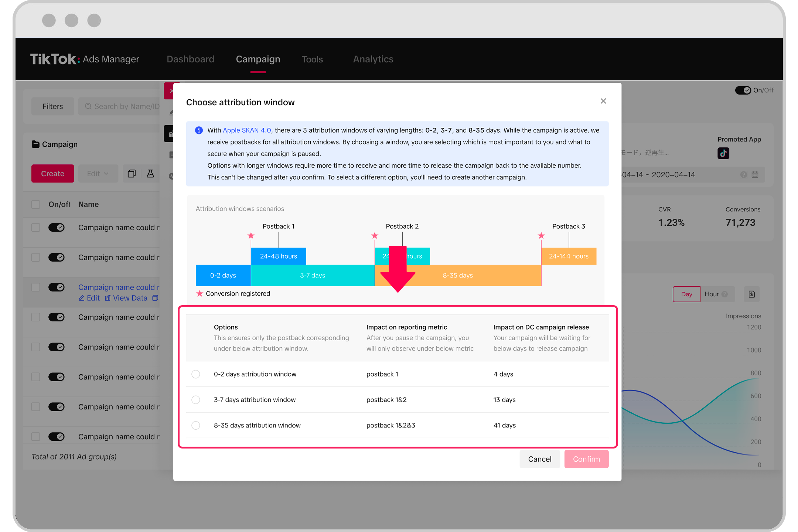Image resolution: width=798 pixels, height=532 pixels.
Task: Go to the Analytics menu item
Action: 373,59
